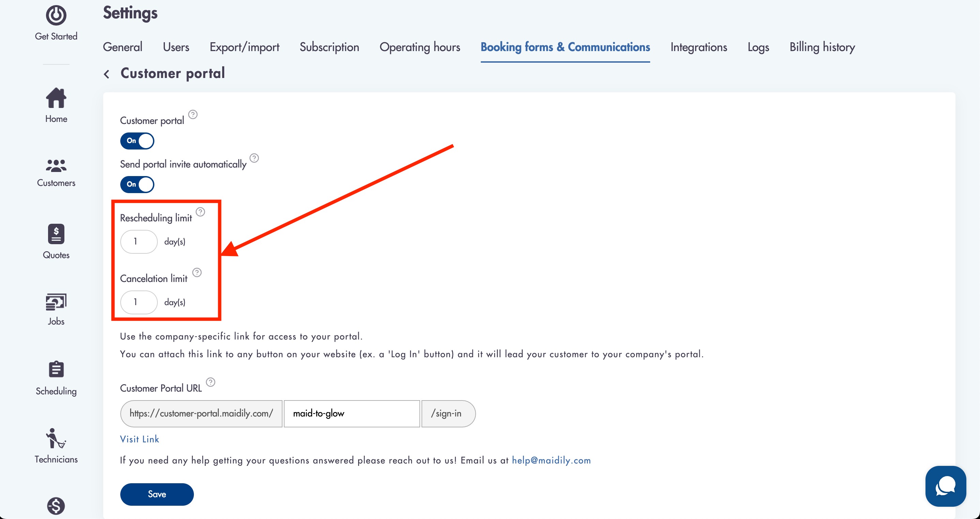980x519 pixels.
Task: Click 'Use the company-specific link' instruction text
Action: point(241,336)
